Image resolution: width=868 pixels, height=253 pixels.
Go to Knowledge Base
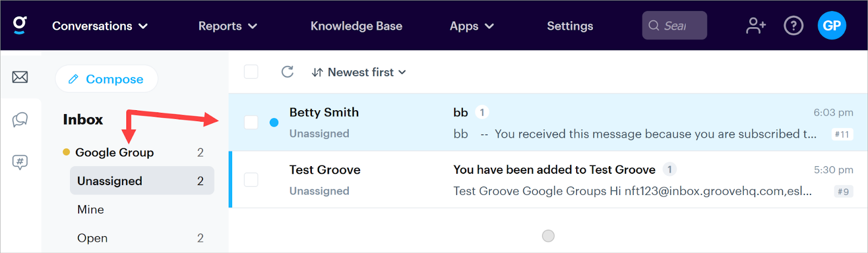tap(356, 26)
